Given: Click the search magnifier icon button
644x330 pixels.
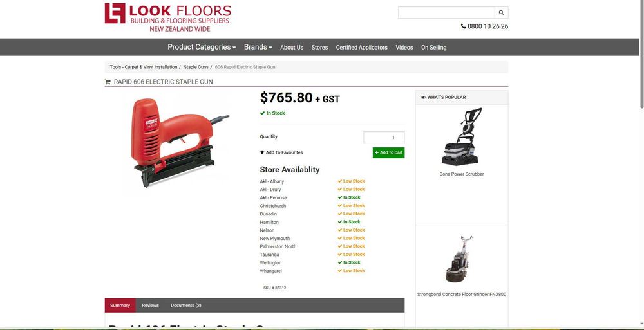Looking at the screenshot, I should coord(501,13).
